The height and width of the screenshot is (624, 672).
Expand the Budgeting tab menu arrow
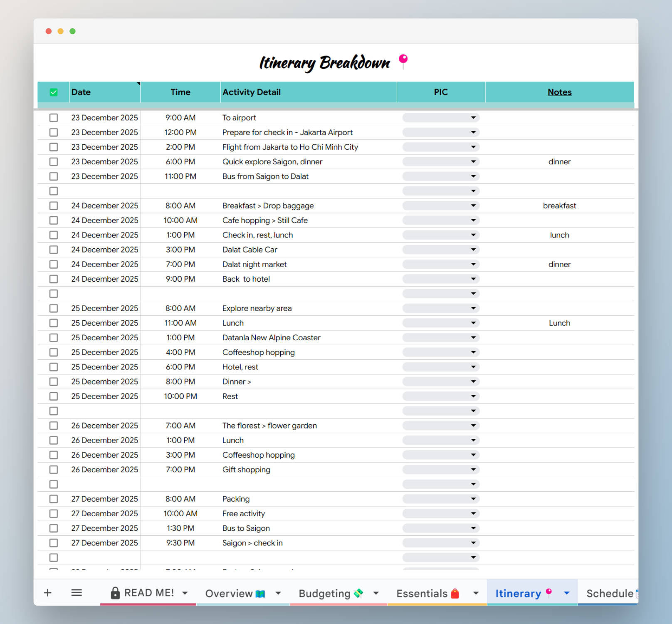click(376, 593)
